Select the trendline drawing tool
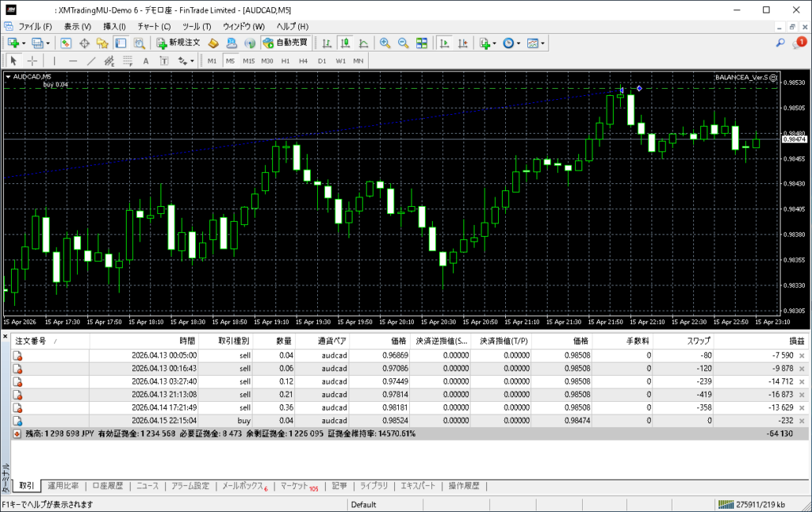Screen dimensions: 812x512 [91, 61]
